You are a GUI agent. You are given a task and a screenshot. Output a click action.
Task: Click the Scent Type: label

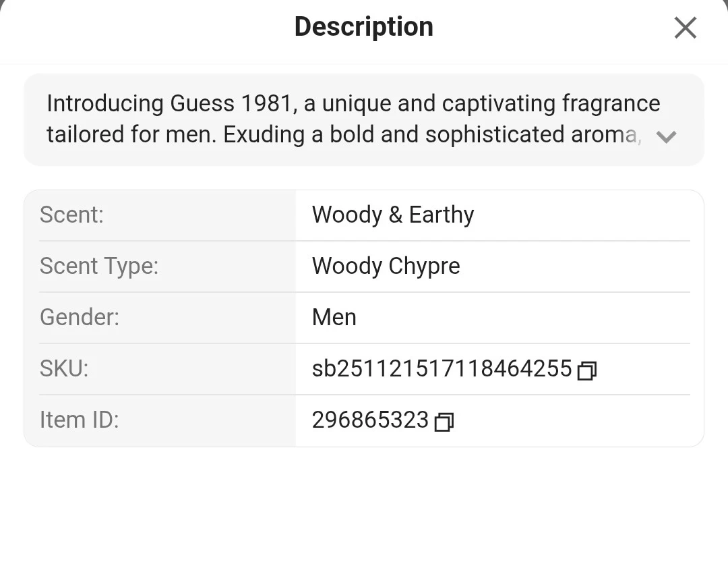coord(99,266)
